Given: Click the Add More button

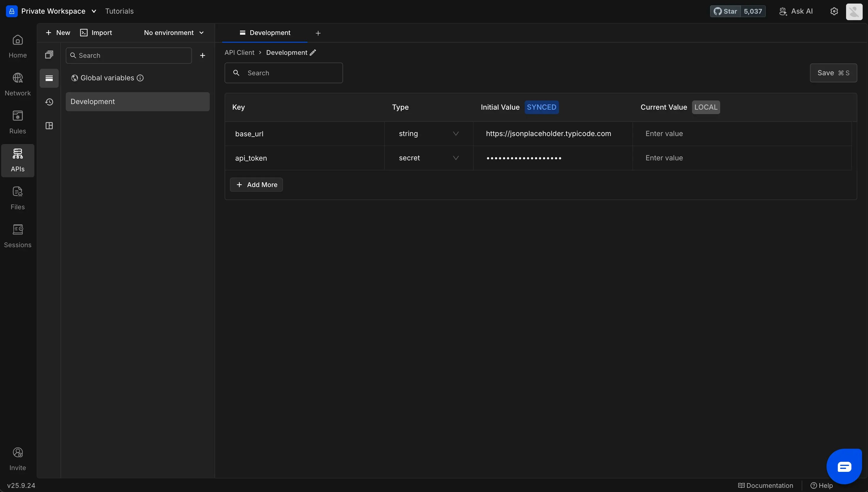Looking at the screenshot, I should (256, 185).
